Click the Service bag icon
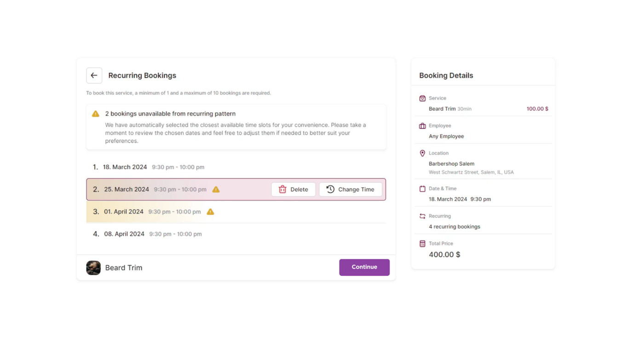The width and height of the screenshot is (644, 362). tap(422, 98)
